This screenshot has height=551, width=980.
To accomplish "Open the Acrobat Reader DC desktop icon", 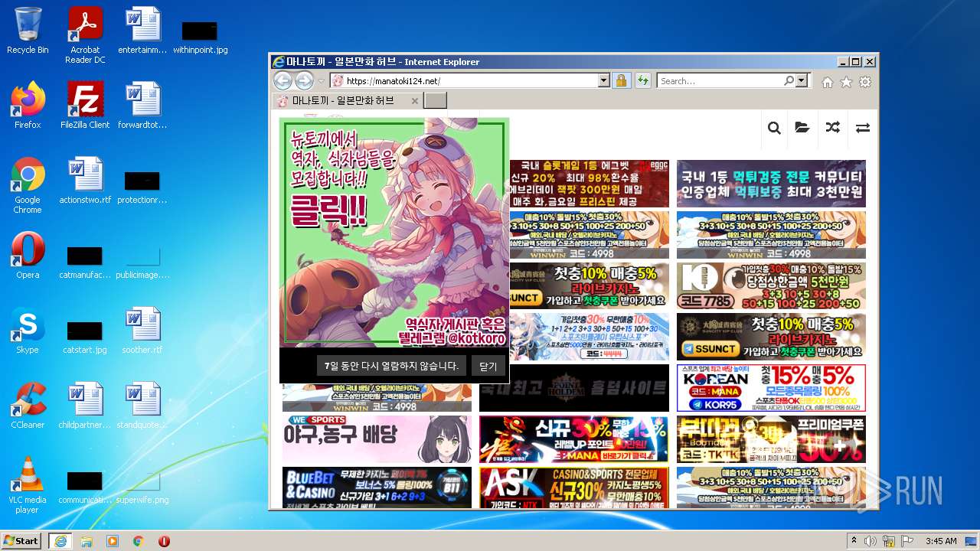I will [x=85, y=35].
